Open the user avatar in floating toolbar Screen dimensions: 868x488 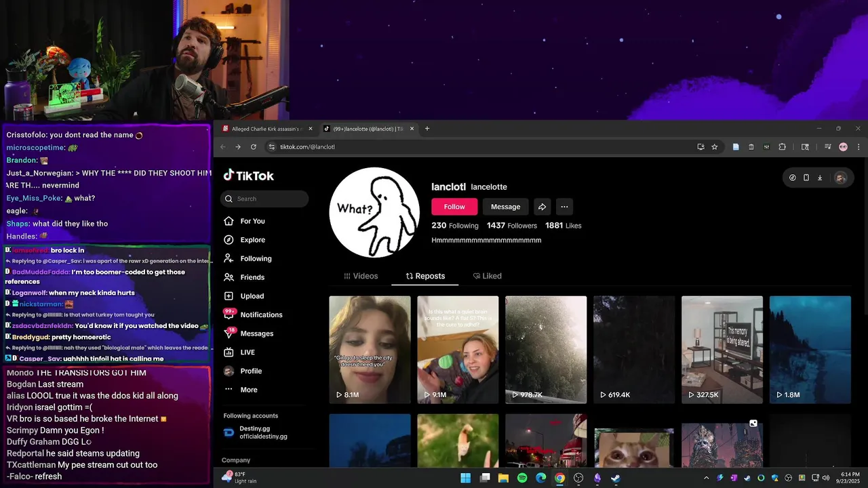[840, 178]
